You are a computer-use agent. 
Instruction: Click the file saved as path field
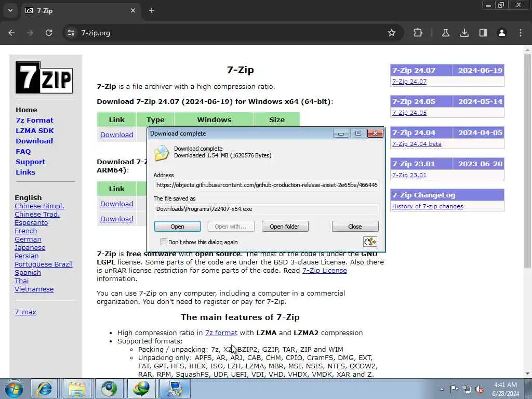[x=267, y=209]
